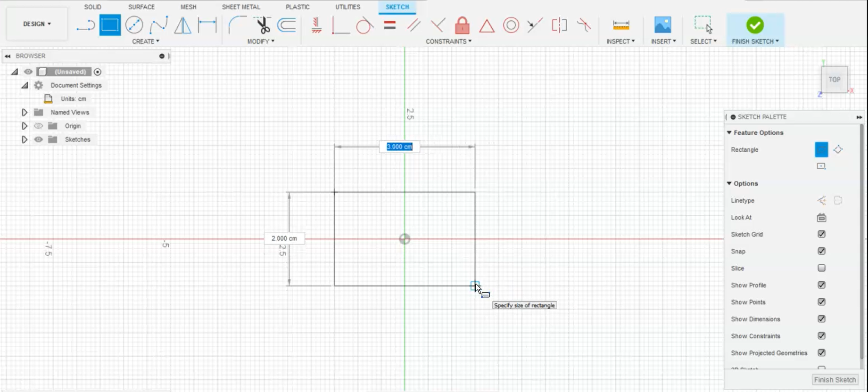Switch to the SHEET METAL tab
Image resolution: width=868 pixels, height=392 pixels.
pos(241,7)
